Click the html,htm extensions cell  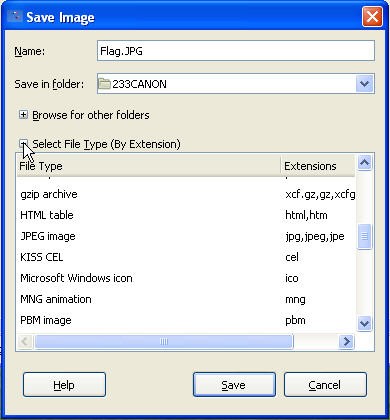pyautogui.click(x=306, y=215)
